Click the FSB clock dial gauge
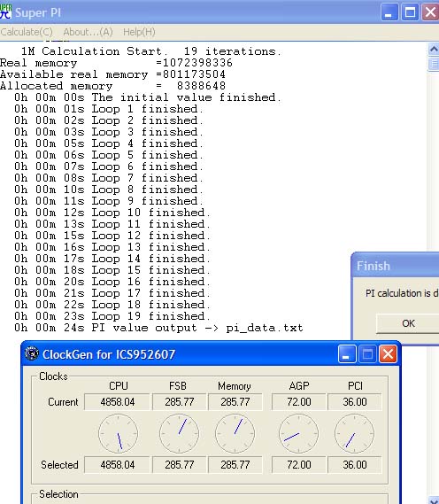Screen dimensions: 439x504 (179, 434)
